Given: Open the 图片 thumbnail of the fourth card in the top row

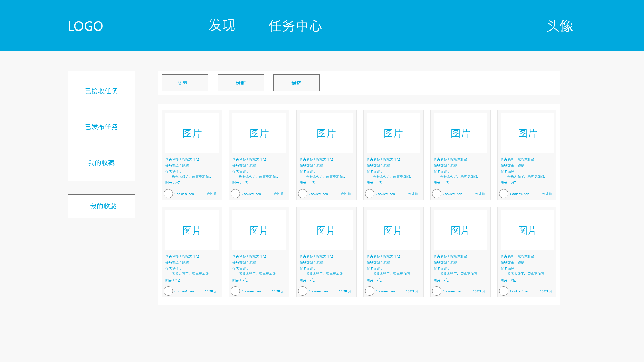Looking at the screenshot, I should coord(393,133).
